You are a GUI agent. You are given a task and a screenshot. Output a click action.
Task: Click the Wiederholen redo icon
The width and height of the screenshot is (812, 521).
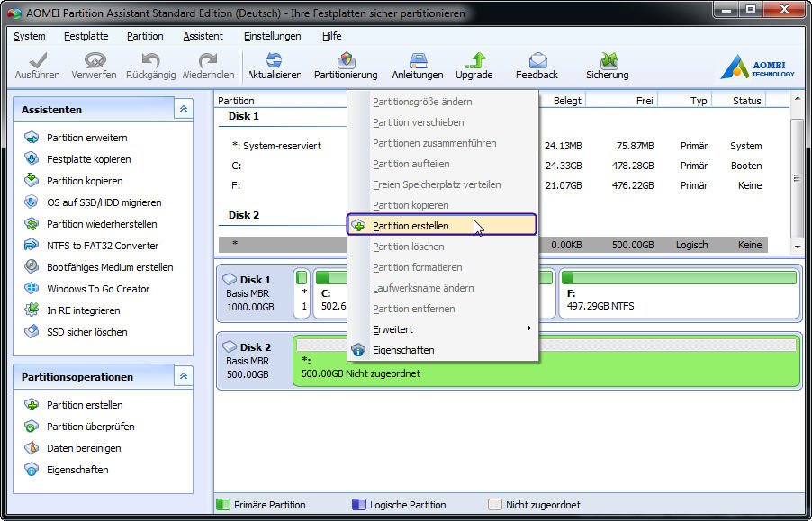(x=208, y=60)
